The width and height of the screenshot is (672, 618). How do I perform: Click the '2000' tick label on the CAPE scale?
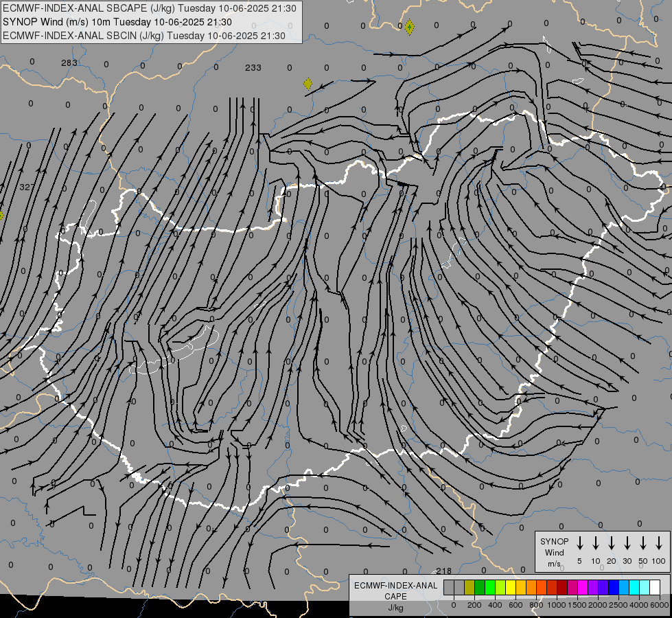598,605
